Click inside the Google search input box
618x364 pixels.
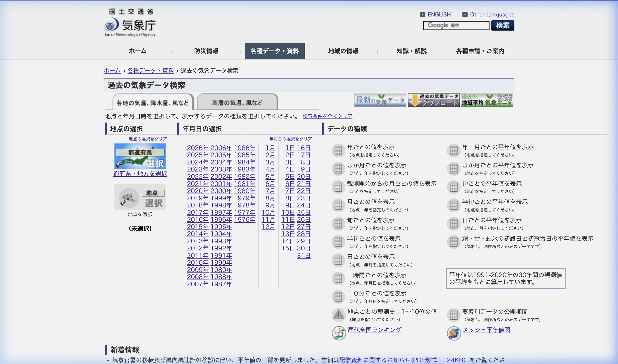[x=456, y=25]
